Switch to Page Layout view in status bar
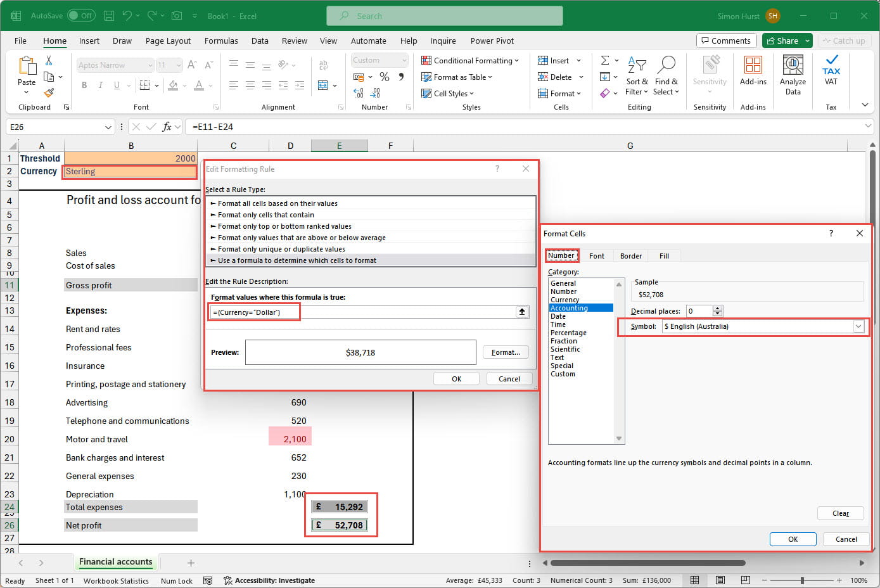The image size is (880, 588). click(720, 580)
